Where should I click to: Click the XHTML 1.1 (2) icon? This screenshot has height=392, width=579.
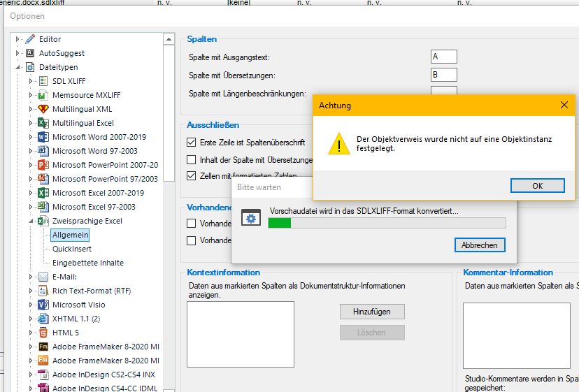point(43,319)
